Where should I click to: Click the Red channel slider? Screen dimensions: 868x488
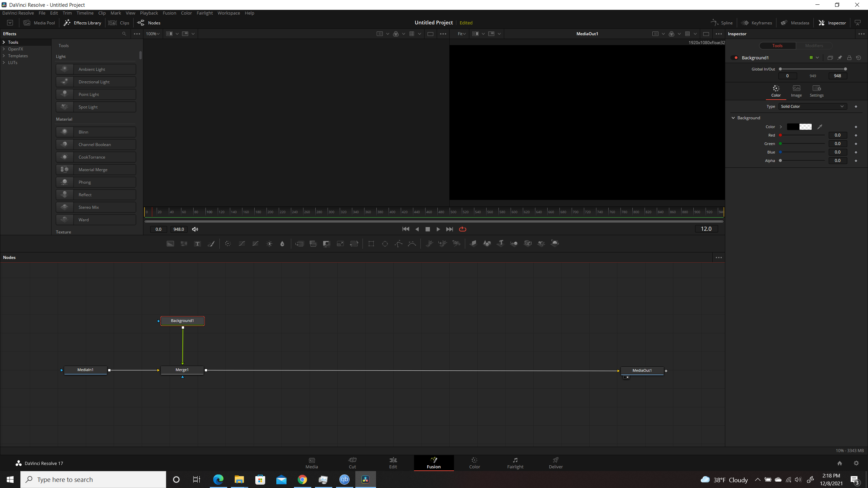(x=802, y=135)
